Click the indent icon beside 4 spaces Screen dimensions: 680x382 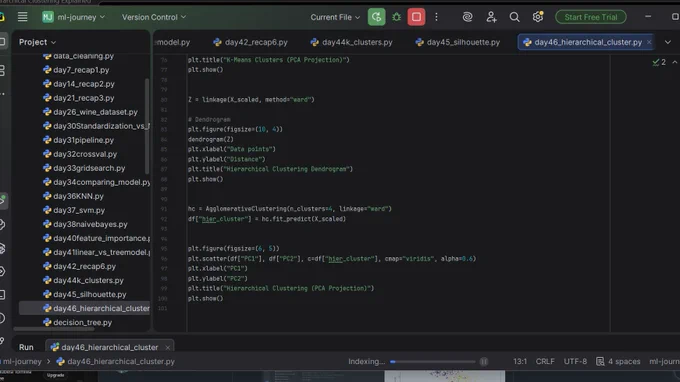point(600,361)
